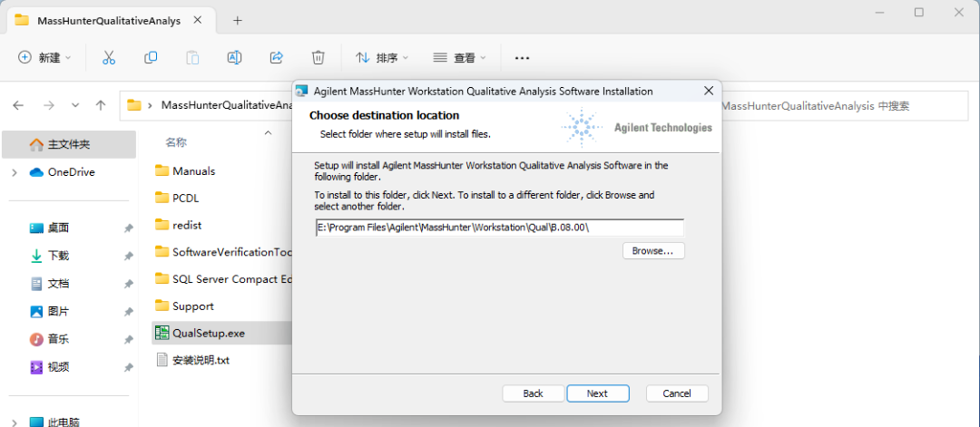Open the SQL Server Compact Edition folder
The image size is (980, 427).
click(x=222, y=279)
